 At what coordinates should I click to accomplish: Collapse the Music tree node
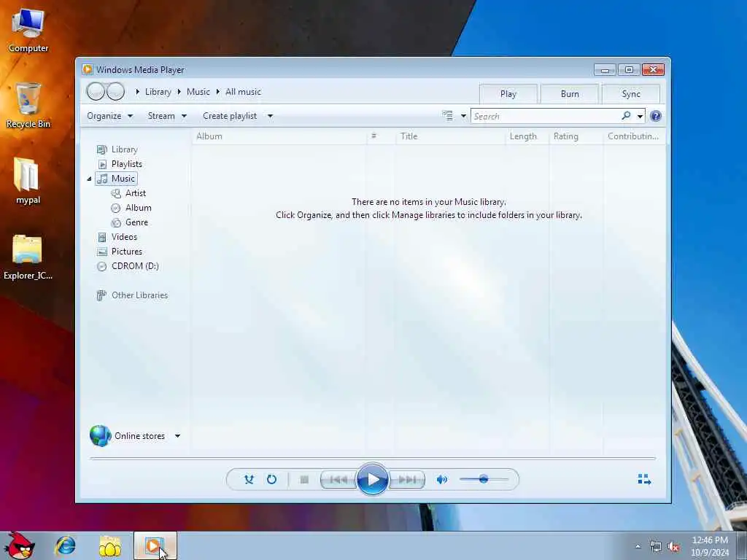pyautogui.click(x=89, y=179)
